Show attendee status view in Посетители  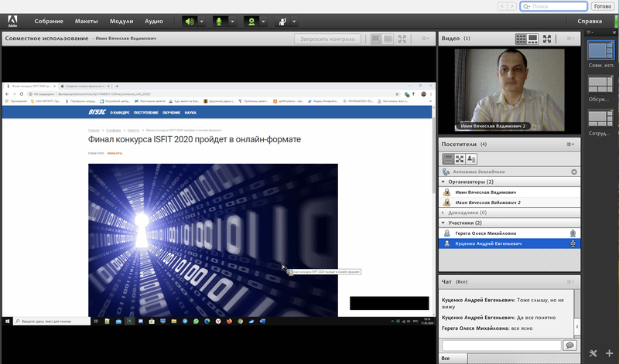point(471,158)
